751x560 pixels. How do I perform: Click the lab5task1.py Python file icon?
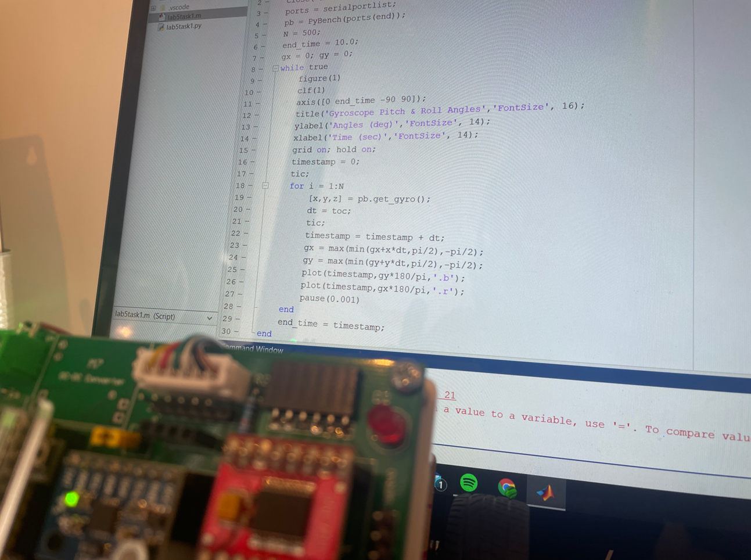pyautogui.click(x=161, y=27)
